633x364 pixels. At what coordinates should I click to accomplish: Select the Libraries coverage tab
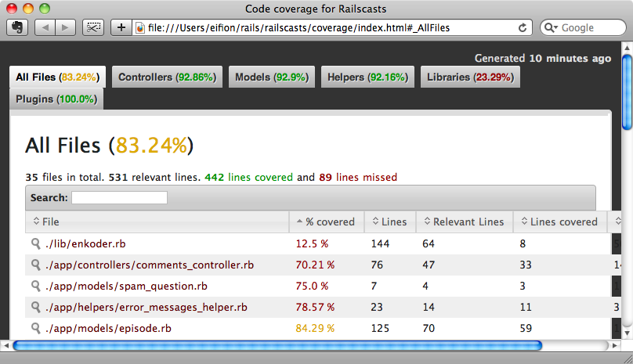pos(470,77)
